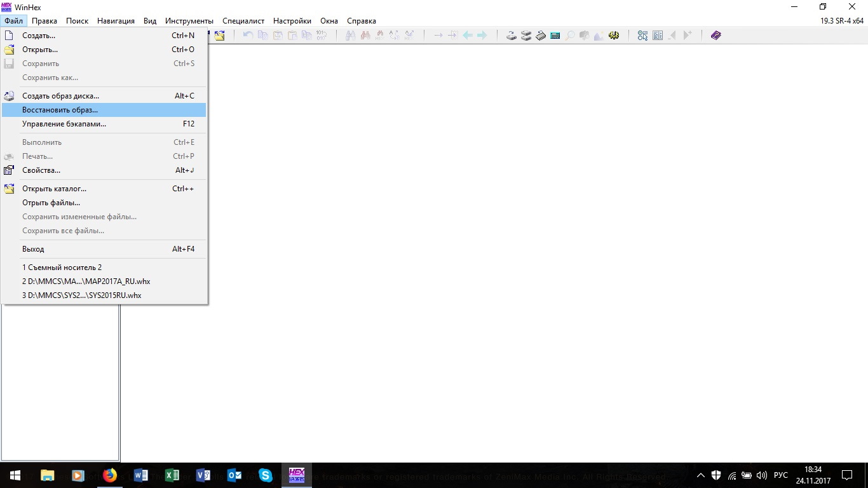The image size is (868, 488).
Task: Open recent item Съемный носитель 2
Action: pyautogui.click(x=104, y=268)
